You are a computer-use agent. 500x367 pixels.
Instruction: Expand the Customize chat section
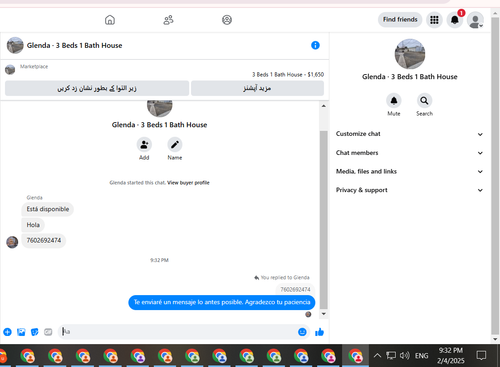coord(409,134)
